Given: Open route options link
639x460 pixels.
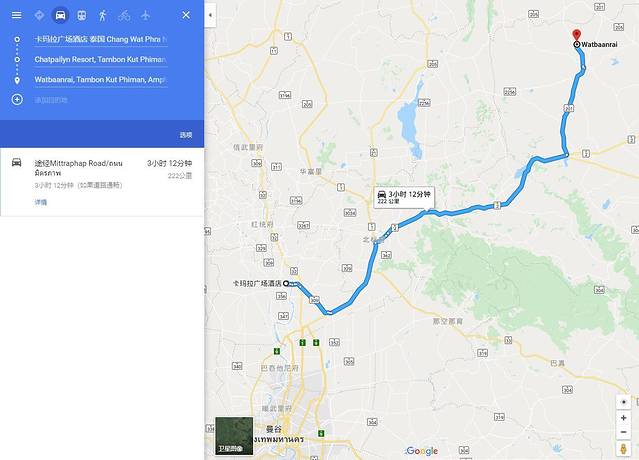Looking at the screenshot, I should 186,135.
